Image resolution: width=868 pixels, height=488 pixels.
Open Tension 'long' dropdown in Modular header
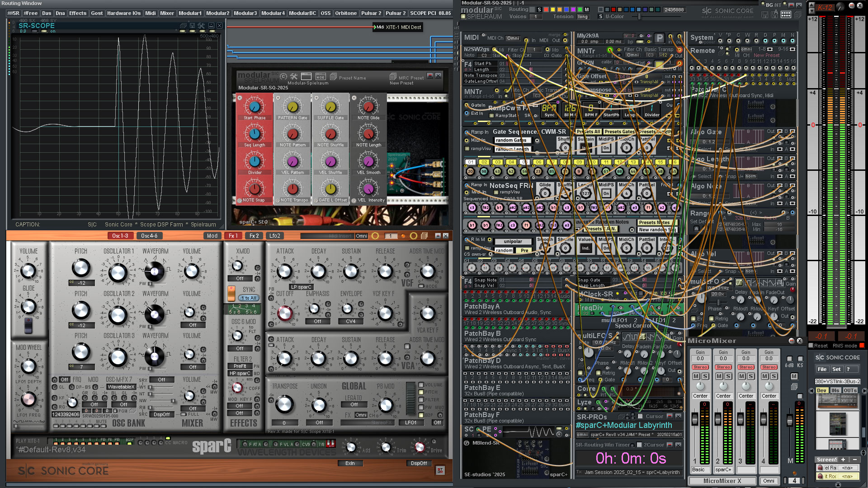click(583, 17)
